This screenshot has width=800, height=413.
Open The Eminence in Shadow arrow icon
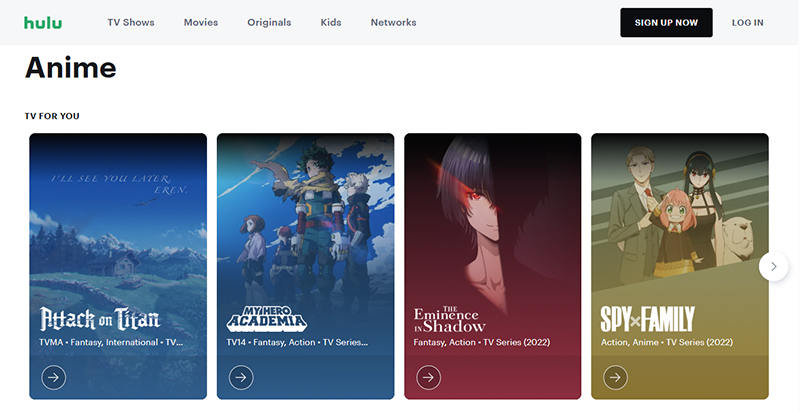(x=429, y=377)
